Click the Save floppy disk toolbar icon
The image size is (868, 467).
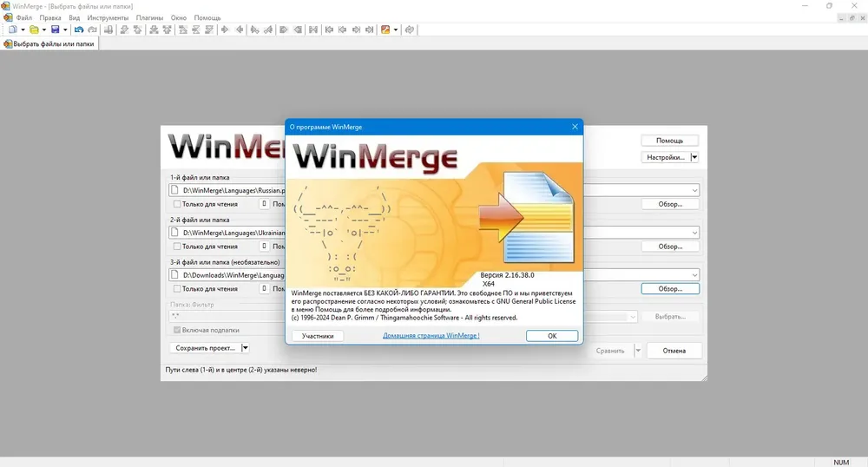55,30
